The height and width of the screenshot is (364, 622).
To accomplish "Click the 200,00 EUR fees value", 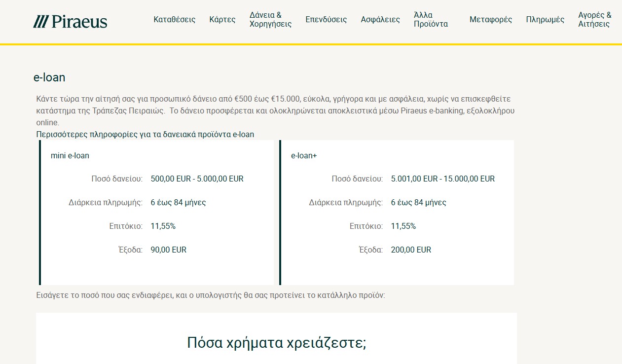I will pyautogui.click(x=411, y=250).
